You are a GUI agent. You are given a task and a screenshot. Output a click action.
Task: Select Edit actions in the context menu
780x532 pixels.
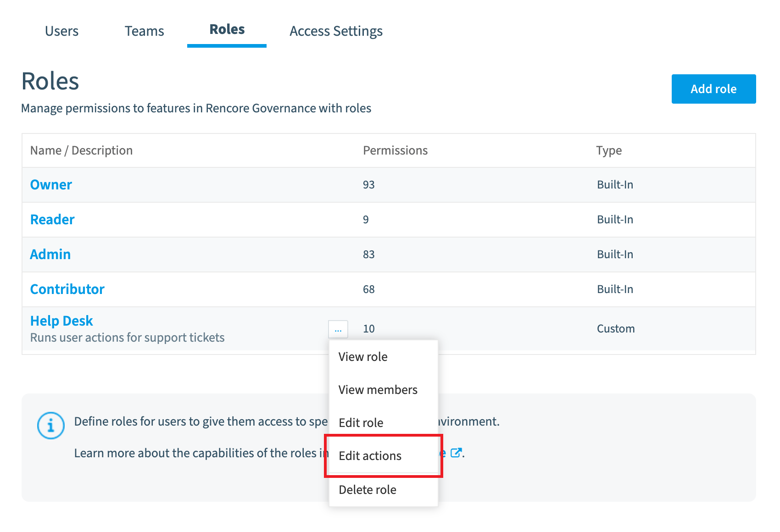[384, 456]
